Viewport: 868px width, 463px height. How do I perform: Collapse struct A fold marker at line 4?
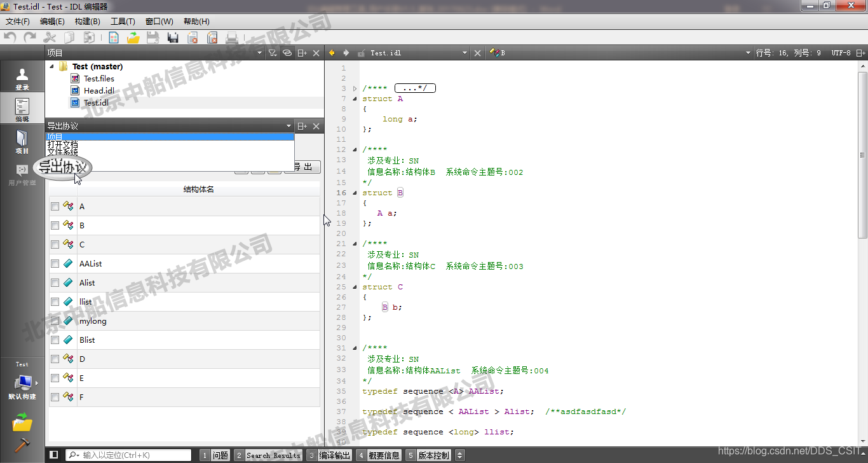click(355, 99)
